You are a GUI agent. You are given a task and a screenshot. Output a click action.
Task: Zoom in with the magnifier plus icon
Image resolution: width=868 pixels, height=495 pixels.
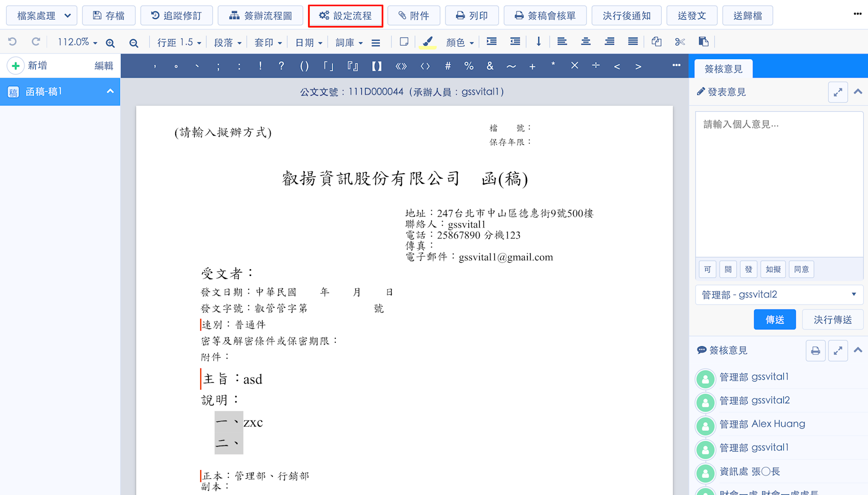click(x=110, y=43)
